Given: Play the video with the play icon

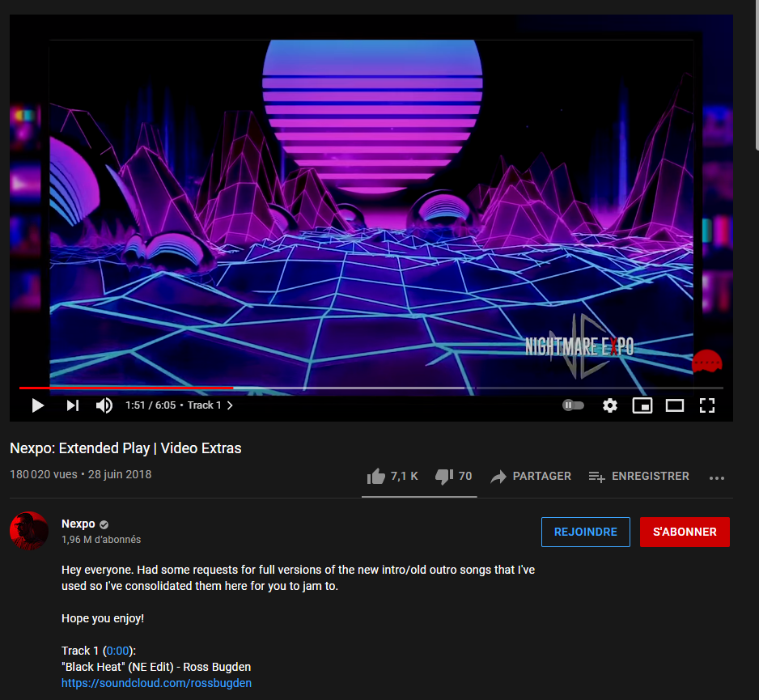Looking at the screenshot, I should pos(38,405).
